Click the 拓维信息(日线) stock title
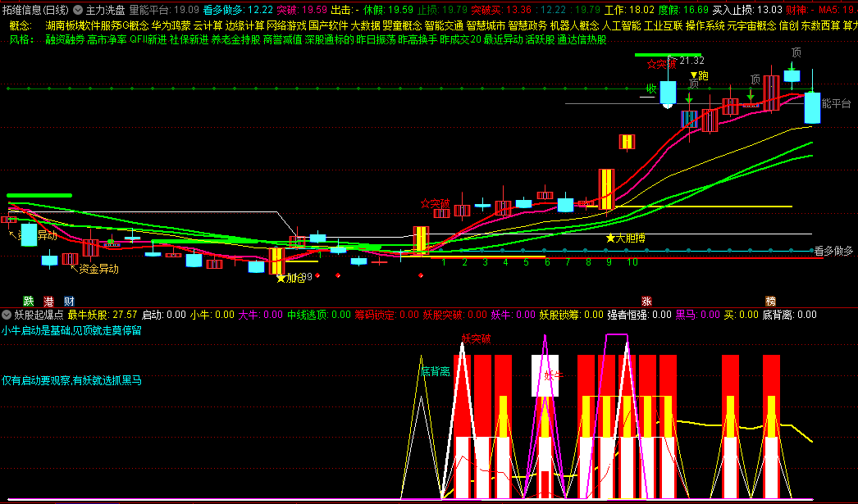 [35, 10]
